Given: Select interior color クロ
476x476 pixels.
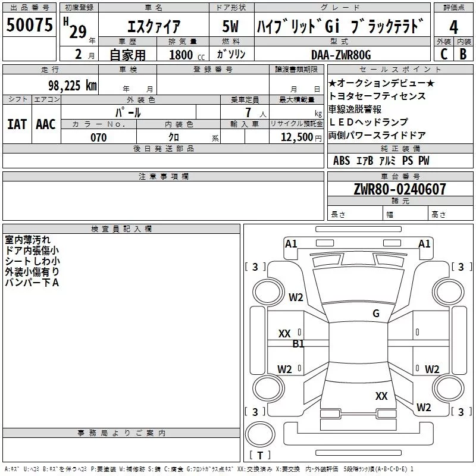Looking at the screenshot, I should click(174, 137).
